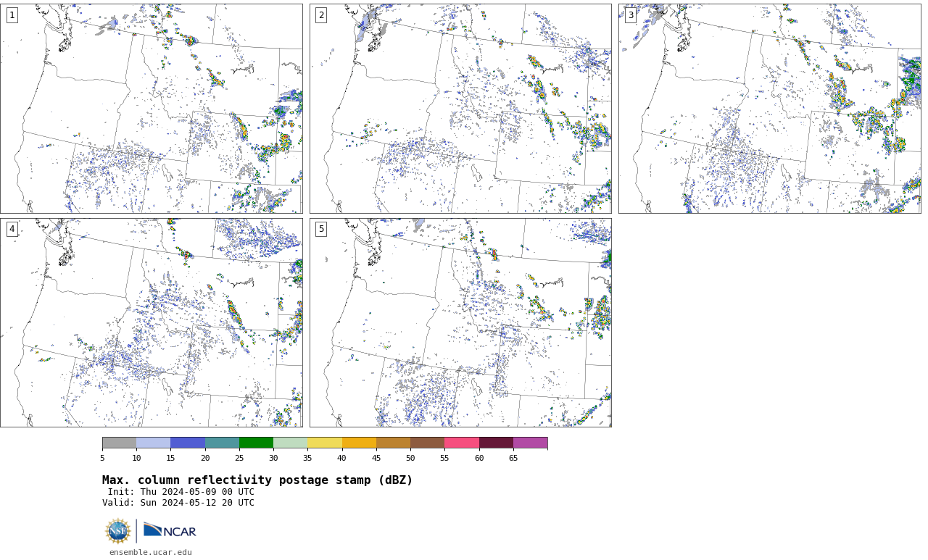Screen dimensions: 928x560
Task: Click the member number 1 label box
Action: (12, 15)
